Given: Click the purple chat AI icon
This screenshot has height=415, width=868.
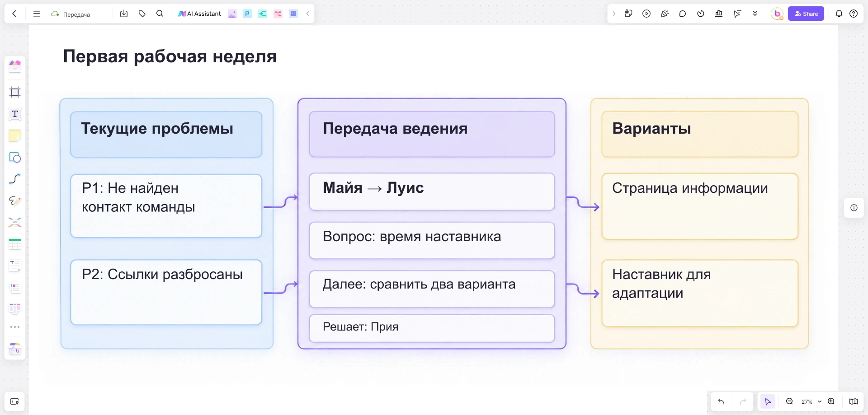Looking at the screenshot, I should click(x=293, y=14).
